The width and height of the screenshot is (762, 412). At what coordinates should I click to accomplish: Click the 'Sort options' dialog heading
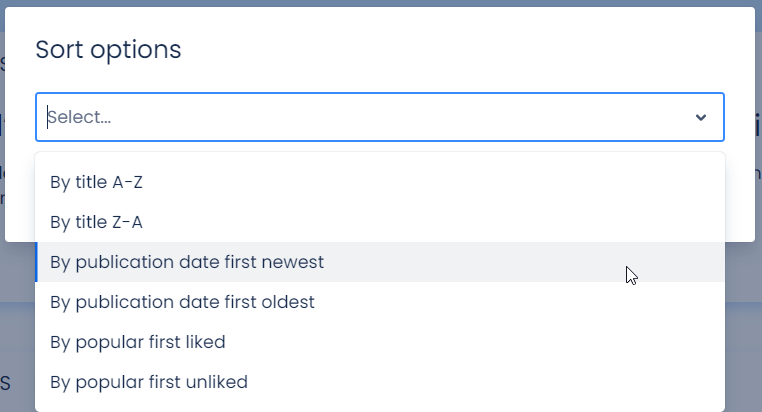pyautogui.click(x=109, y=49)
